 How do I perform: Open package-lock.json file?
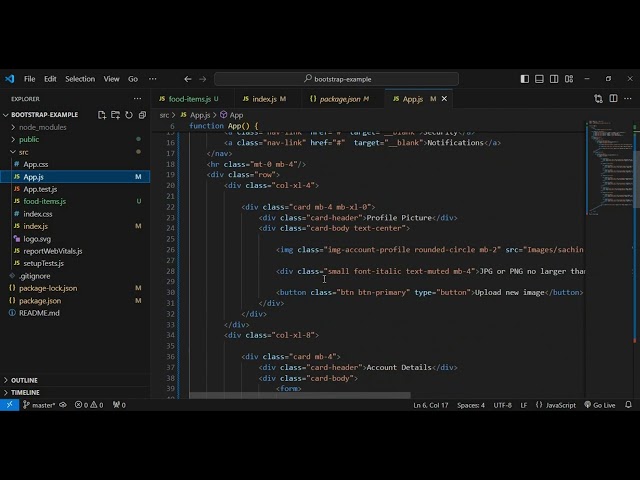pyautogui.click(x=48, y=288)
